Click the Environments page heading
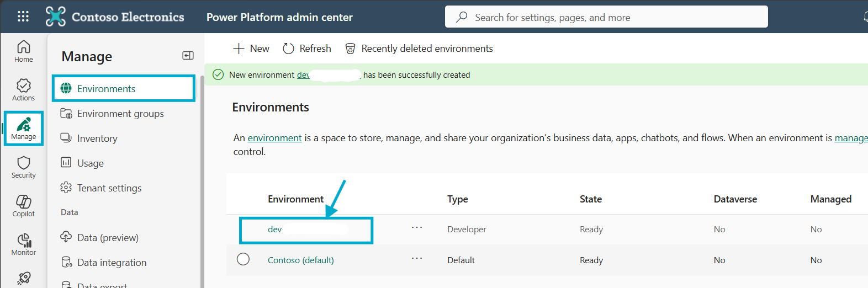The image size is (868, 288). 271,107
